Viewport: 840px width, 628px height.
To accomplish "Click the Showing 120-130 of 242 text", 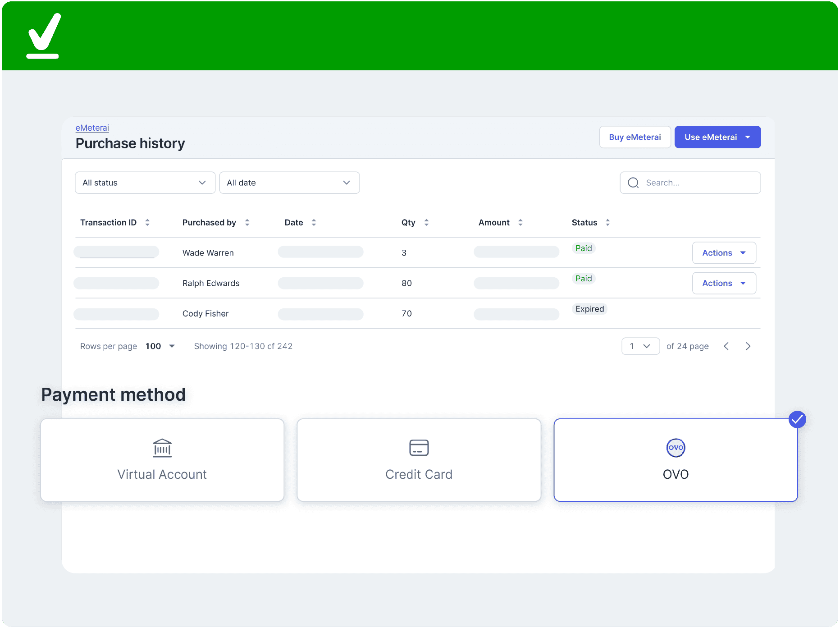I will 243,346.
